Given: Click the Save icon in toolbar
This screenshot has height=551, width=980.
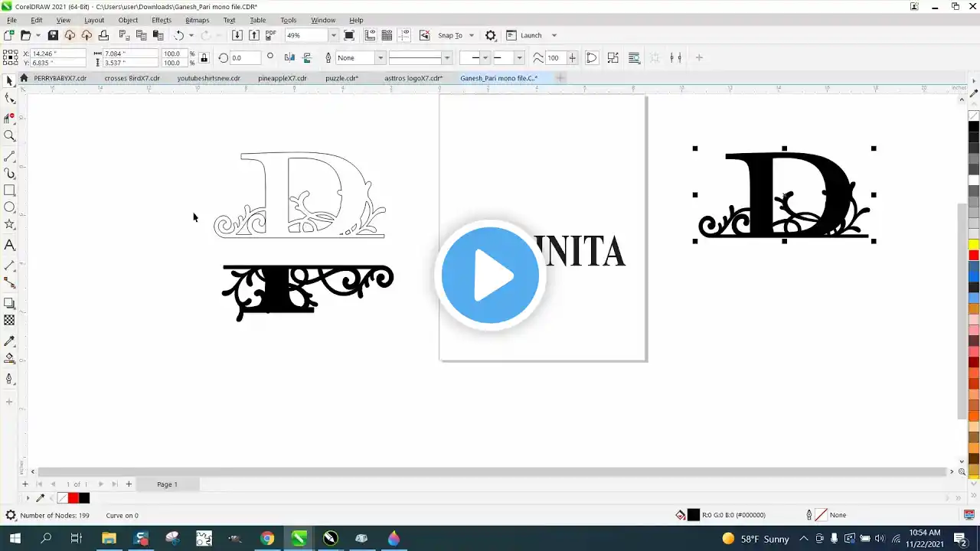Looking at the screenshot, I should tap(53, 35).
